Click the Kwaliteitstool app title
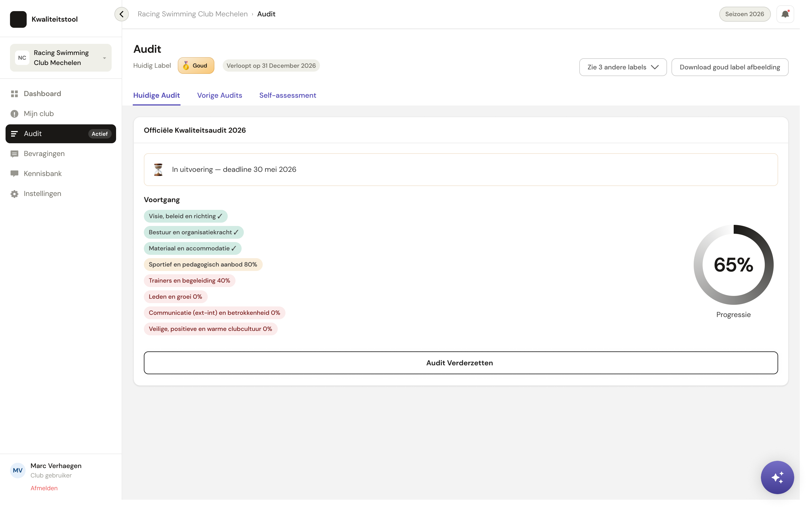Screen dimensions: 812x513 click(x=55, y=19)
